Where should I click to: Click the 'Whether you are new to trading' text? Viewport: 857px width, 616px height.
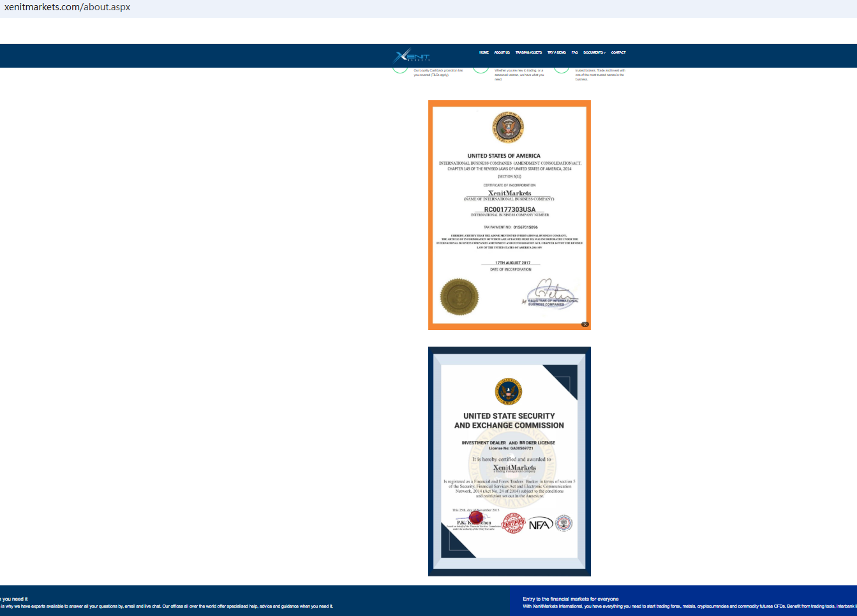[x=519, y=75]
